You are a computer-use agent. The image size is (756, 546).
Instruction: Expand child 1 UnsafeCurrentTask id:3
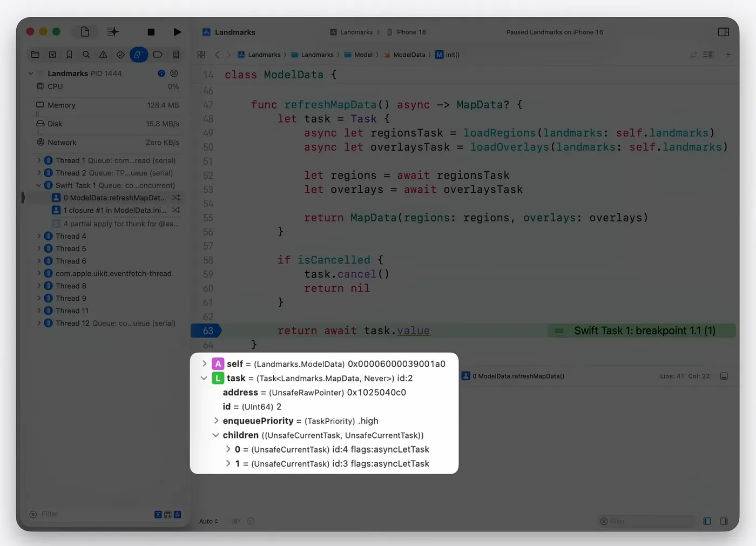pos(228,463)
